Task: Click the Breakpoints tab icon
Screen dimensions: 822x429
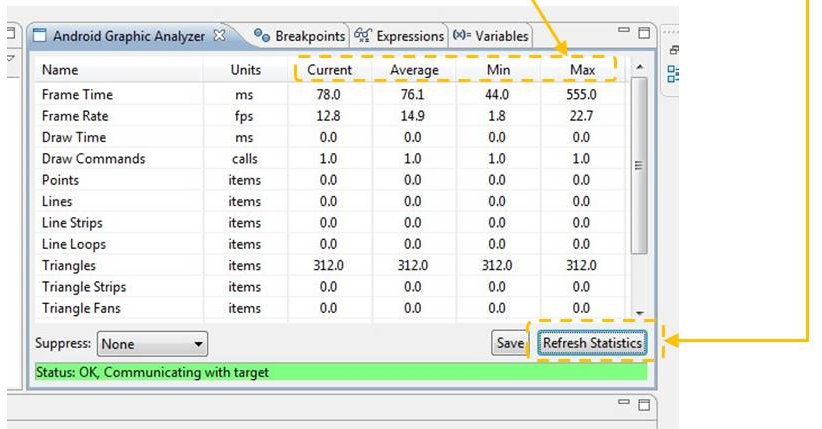Action: click(x=262, y=35)
